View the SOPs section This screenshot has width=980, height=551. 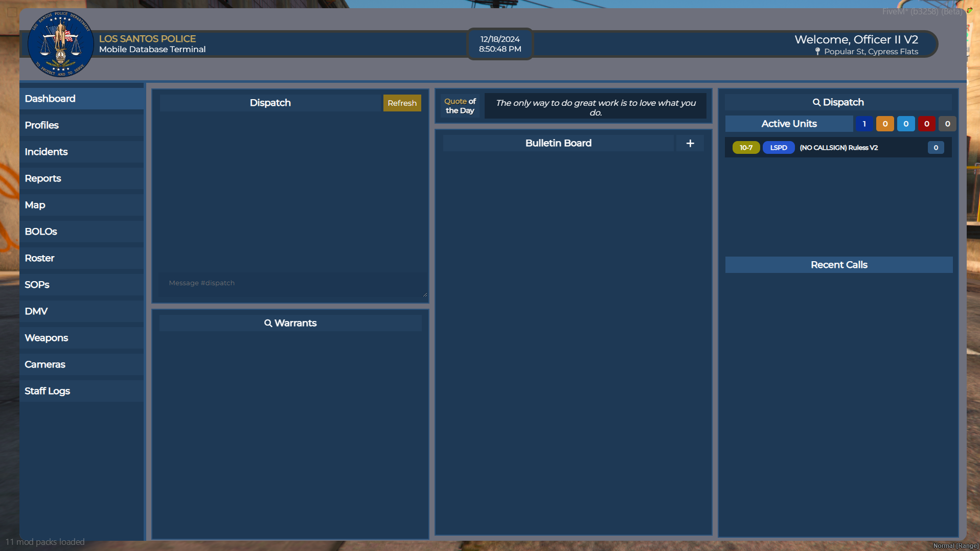(82, 285)
